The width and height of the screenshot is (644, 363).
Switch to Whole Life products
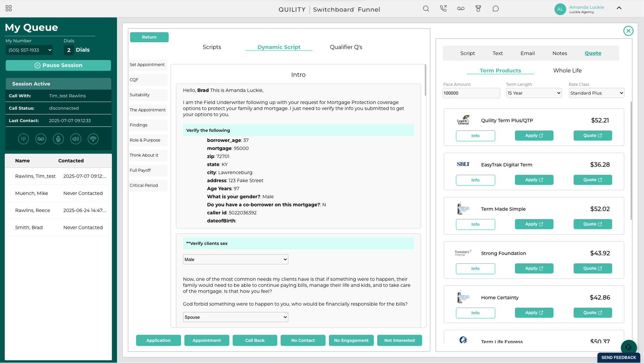(567, 71)
